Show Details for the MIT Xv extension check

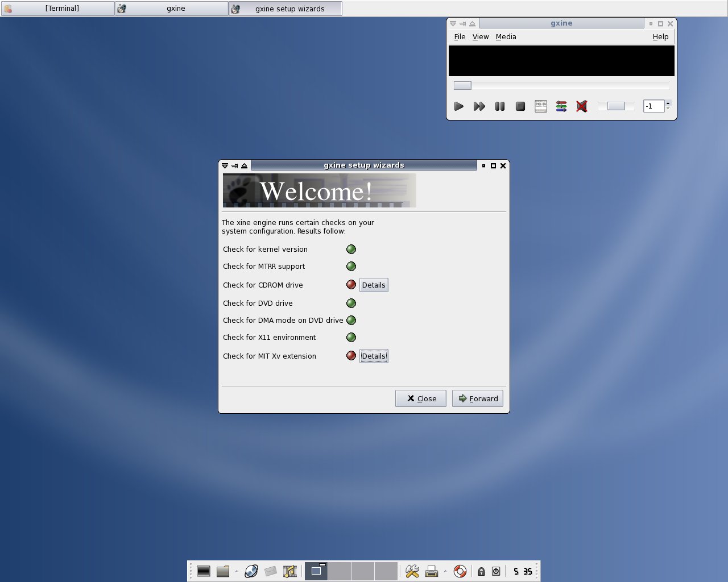pos(374,356)
